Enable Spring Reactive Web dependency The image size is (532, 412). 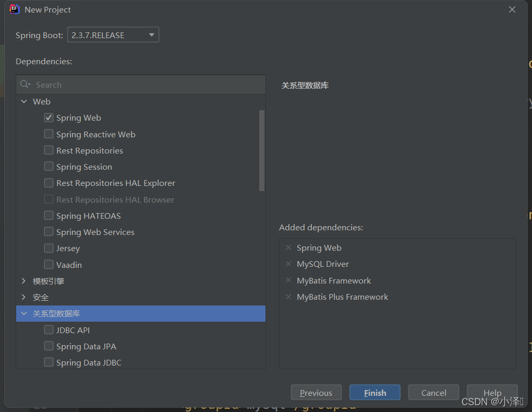pyautogui.click(x=49, y=134)
